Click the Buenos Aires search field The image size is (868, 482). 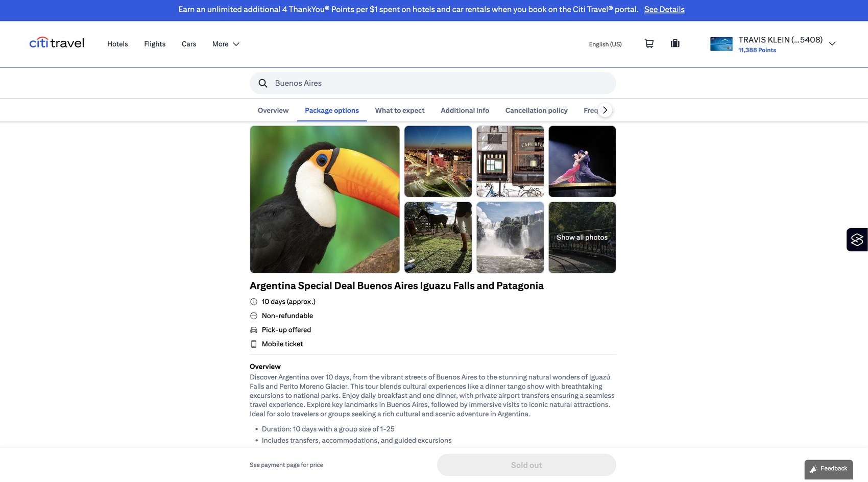pyautogui.click(x=433, y=83)
